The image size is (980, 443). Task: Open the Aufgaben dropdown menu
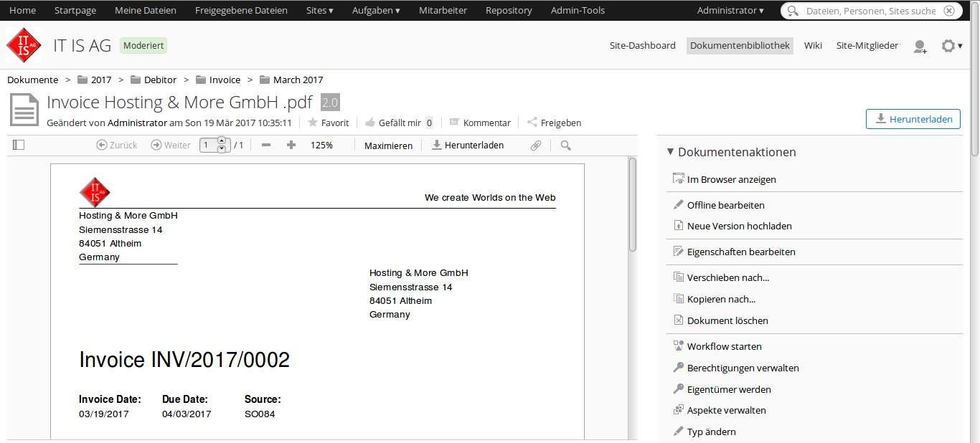pyautogui.click(x=376, y=11)
